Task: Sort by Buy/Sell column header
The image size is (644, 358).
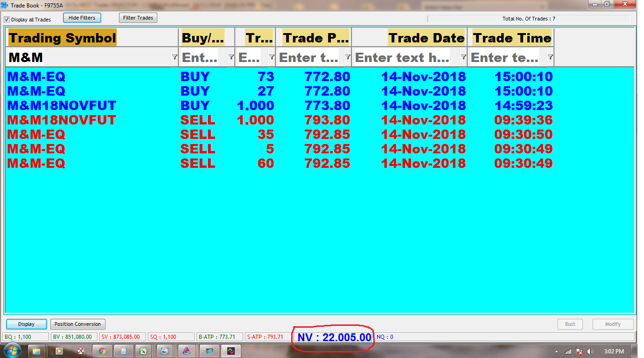Action: coord(206,37)
